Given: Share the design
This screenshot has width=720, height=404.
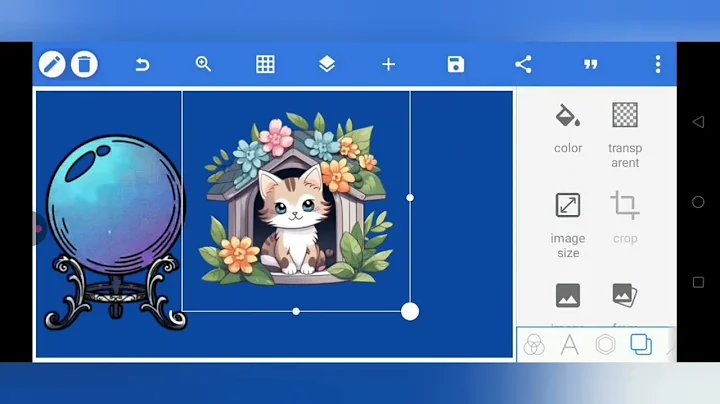Looking at the screenshot, I should [x=523, y=64].
